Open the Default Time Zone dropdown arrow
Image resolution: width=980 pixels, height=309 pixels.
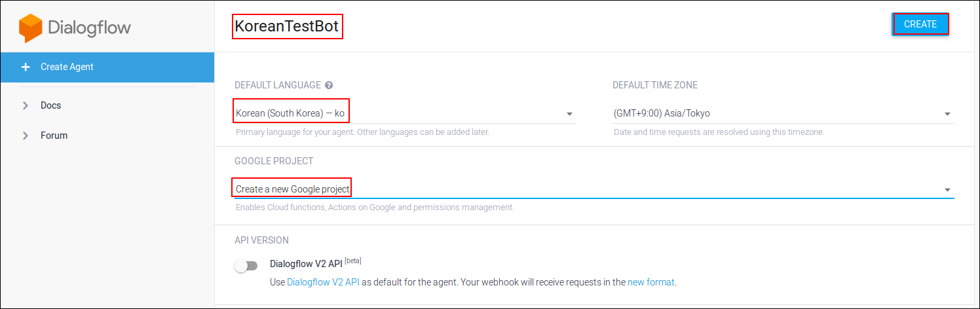pos(947,115)
